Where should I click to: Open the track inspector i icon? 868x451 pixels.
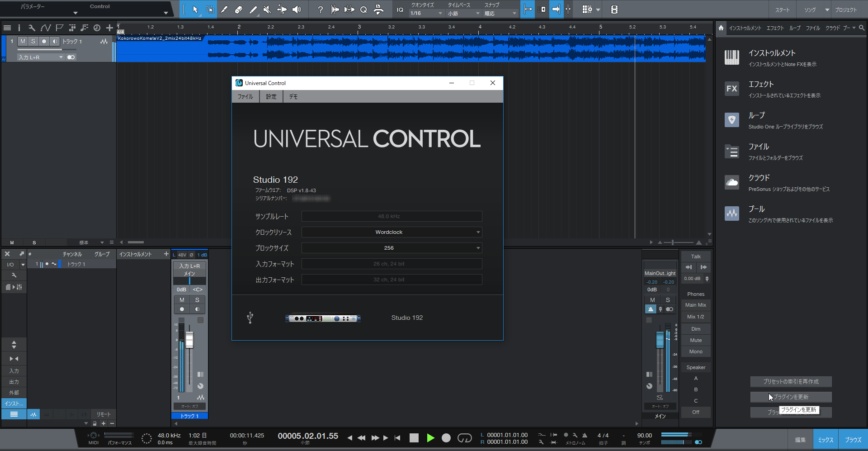19,28
